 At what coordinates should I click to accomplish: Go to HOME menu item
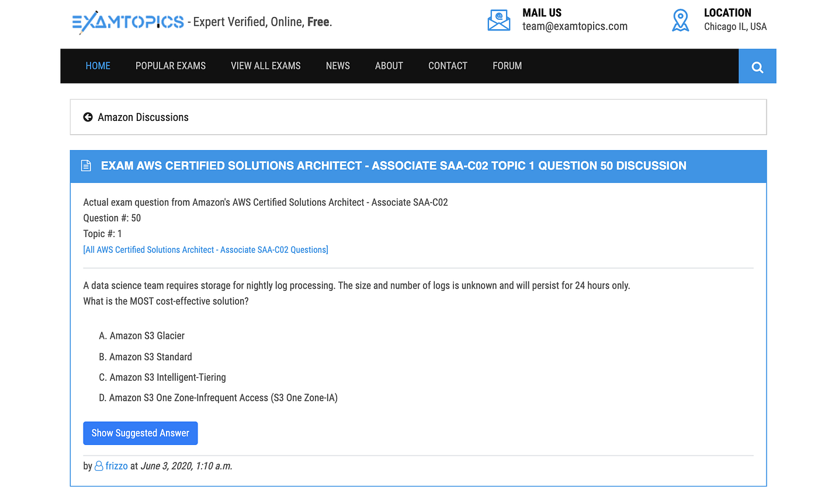pyautogui.click(x=98, y=66)
